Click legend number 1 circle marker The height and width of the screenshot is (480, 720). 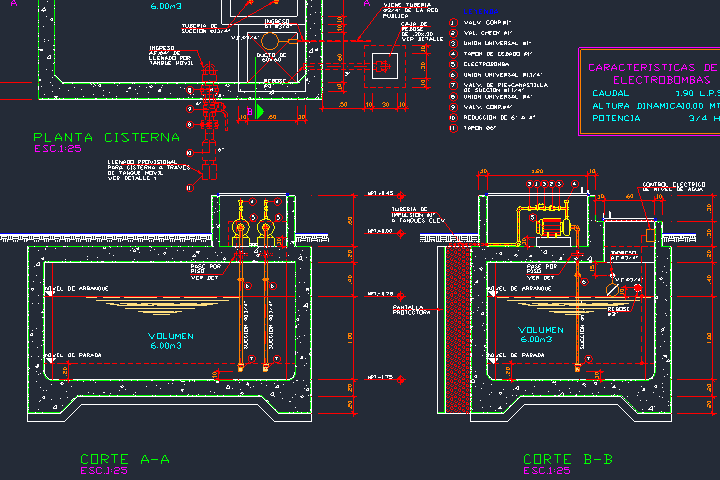(x=453, y=23)
